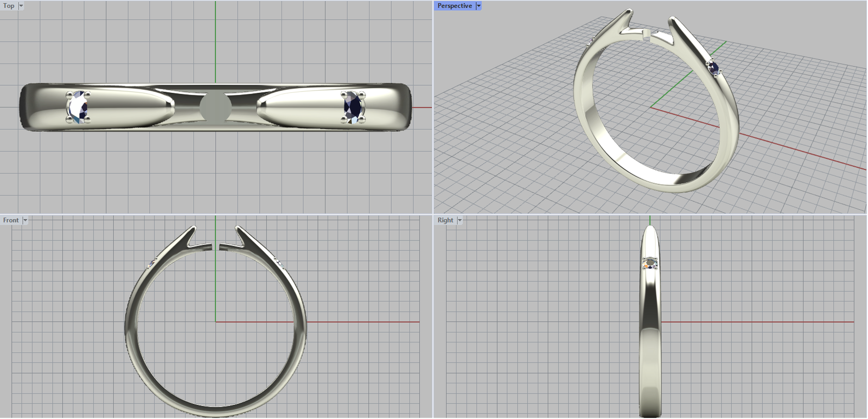The width and height of the screenshot is (868, 419).
Task: Pick the ring band in Right view
Action: point(650,353)
